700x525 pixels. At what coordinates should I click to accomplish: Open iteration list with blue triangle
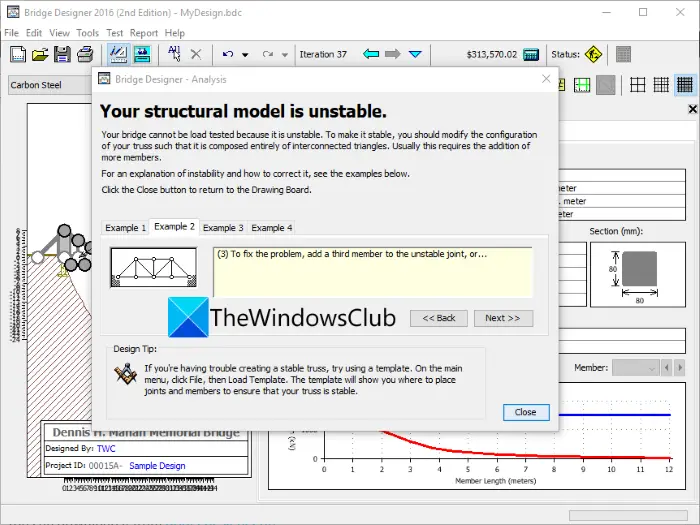(415, 54)
